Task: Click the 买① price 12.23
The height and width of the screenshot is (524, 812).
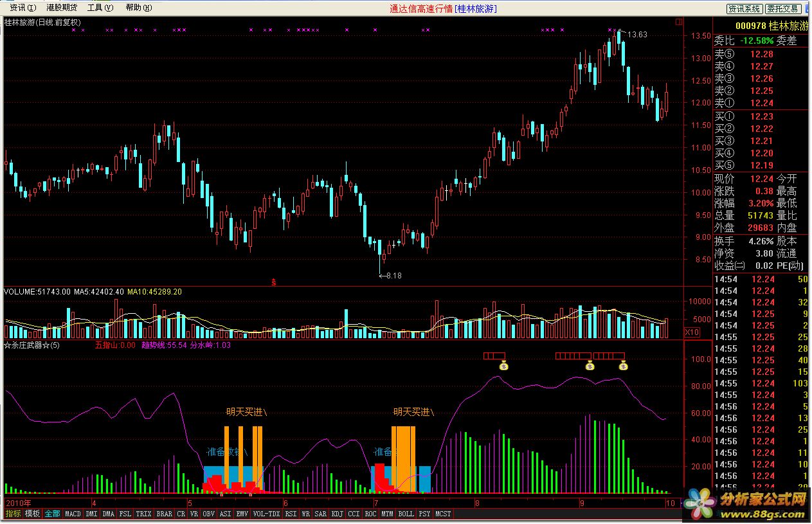Action: click(x=762, y=116)
